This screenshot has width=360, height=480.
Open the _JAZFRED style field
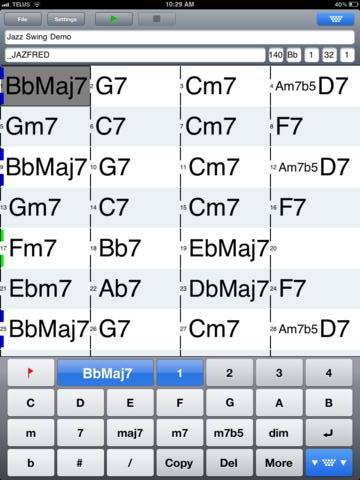[135, 55]
